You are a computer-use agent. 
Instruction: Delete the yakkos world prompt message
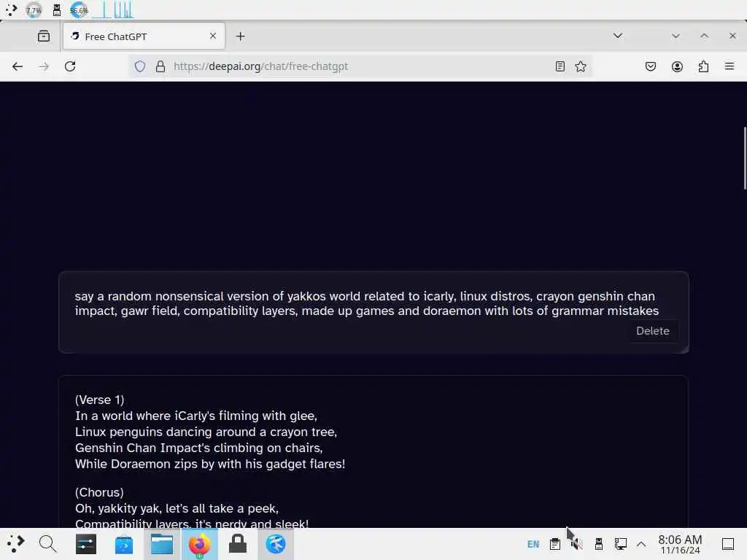(x=653, y=331)
